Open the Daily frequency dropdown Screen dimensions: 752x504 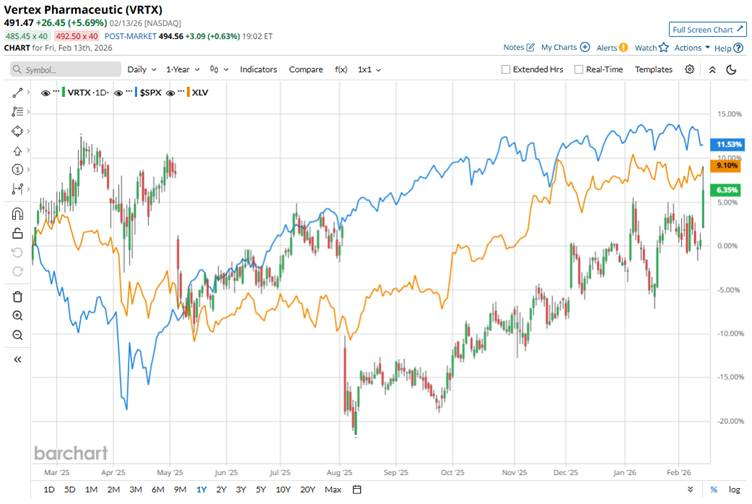click(140, 70)
